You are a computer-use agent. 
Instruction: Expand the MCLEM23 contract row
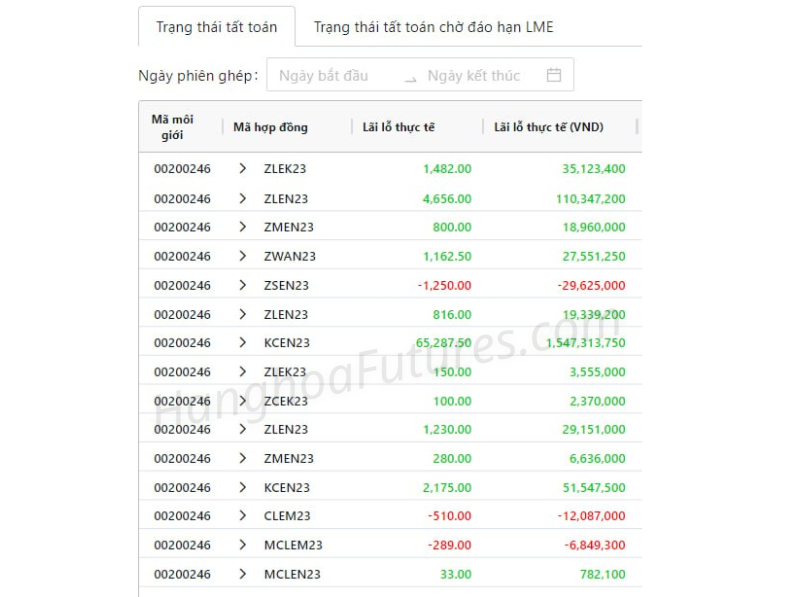[242, 545]
